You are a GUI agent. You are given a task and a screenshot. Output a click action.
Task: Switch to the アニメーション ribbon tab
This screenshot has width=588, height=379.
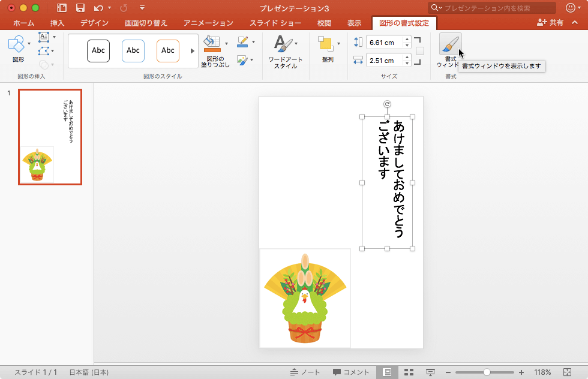(209, 23)
